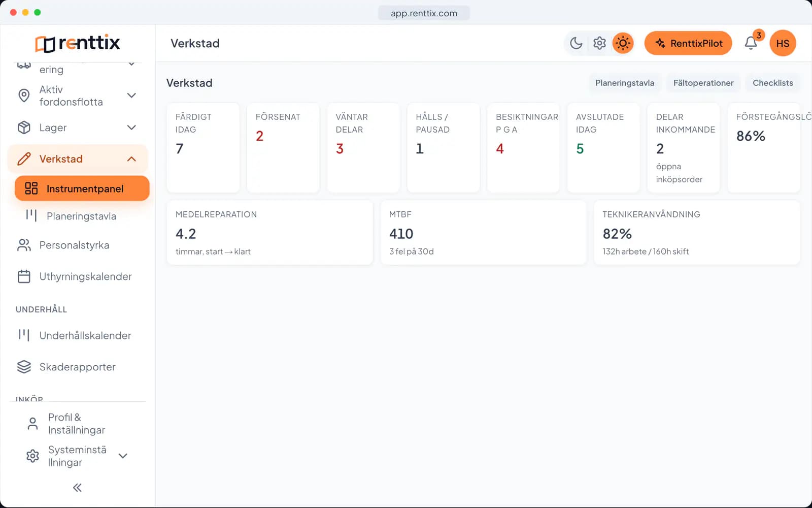The image size is (812, 508).
Task: Click the Lager box icon
Action: pyautogui.click(x=24, y=128)
